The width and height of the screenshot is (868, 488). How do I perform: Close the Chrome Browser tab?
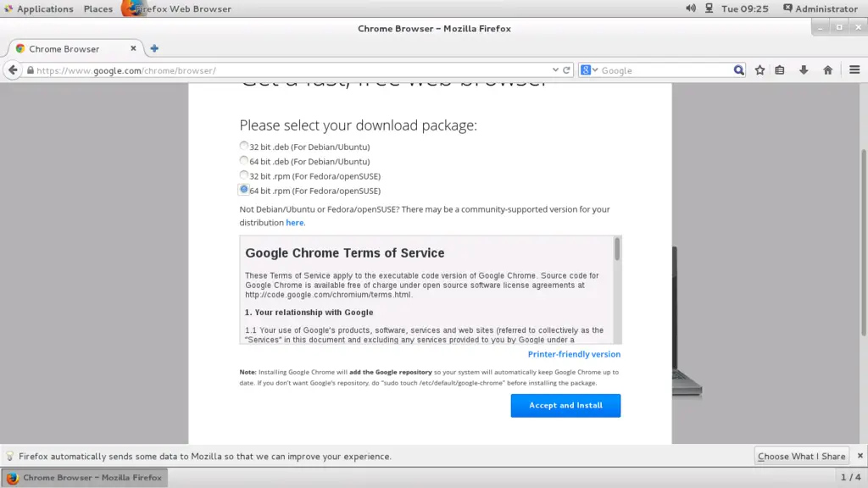coord(133,48)
